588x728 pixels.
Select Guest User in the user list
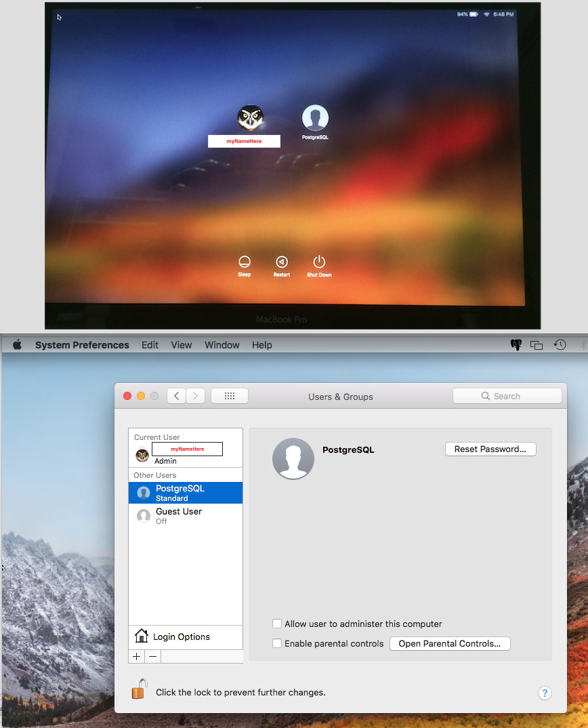tap(179, 516)
